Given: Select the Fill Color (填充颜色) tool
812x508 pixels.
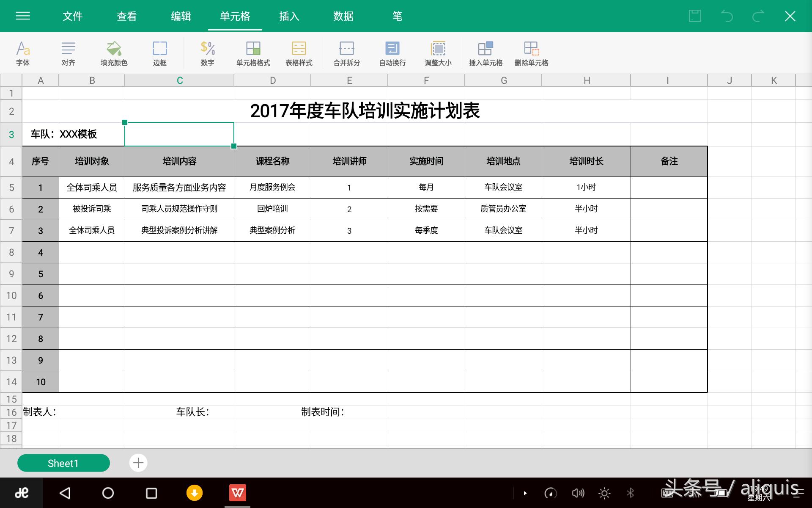Looking at the screenshot, I should pos(113,53).
